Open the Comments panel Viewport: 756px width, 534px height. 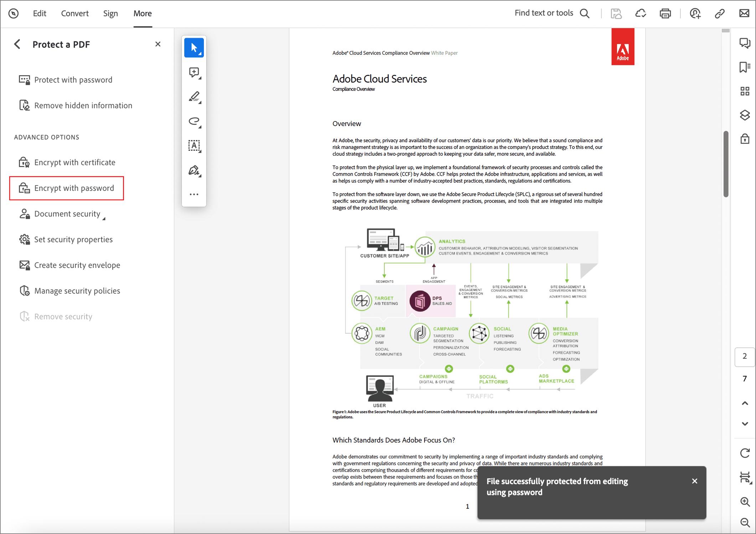pyautogui.click(x=745, y=43)
